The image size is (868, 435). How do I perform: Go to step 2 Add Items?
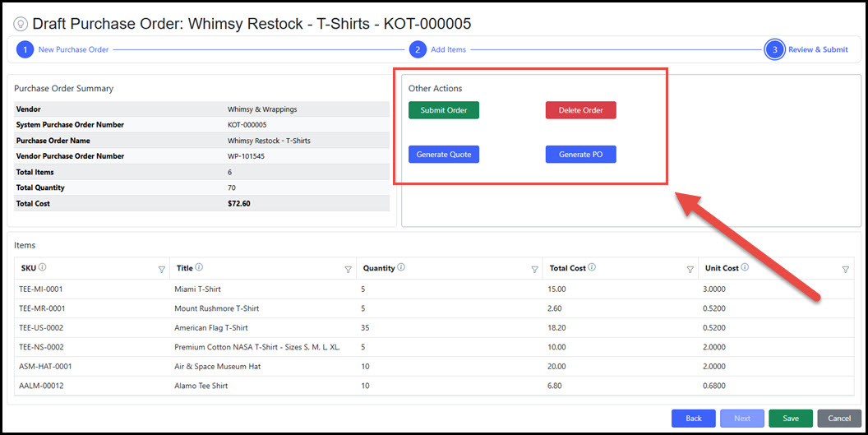pos(418,49)
